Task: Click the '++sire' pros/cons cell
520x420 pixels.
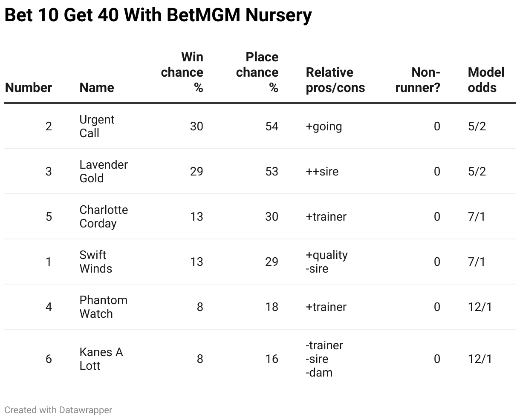Action: pos(322,171)
